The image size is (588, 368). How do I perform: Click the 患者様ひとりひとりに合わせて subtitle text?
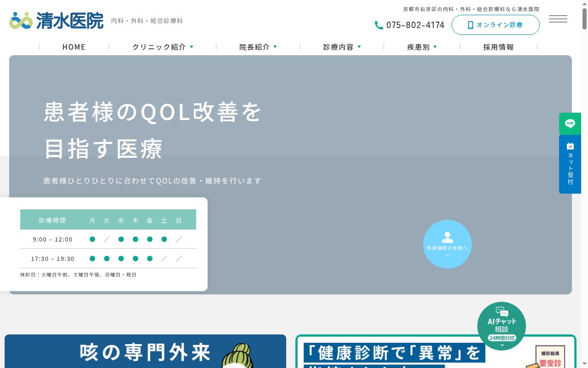pyautogui.click(x=153, y=181)
